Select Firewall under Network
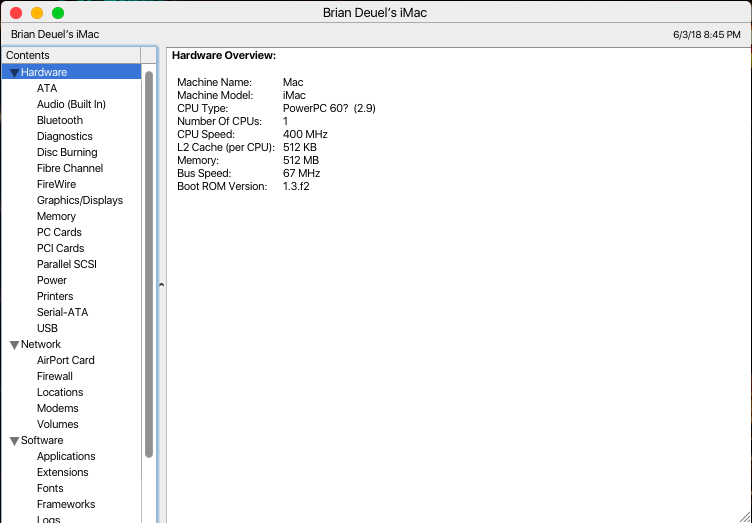The image size is (752, 523). [55, 376]
